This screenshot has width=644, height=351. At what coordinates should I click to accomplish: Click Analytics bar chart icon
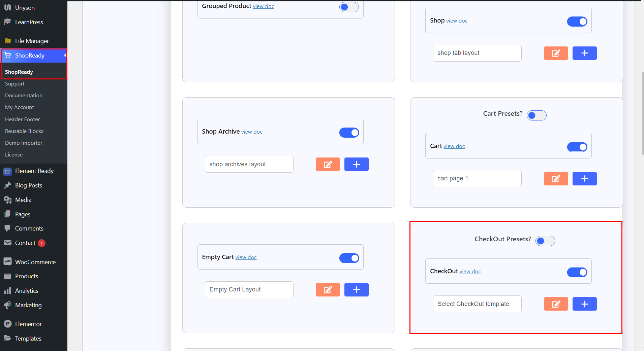tap(7, 291)
